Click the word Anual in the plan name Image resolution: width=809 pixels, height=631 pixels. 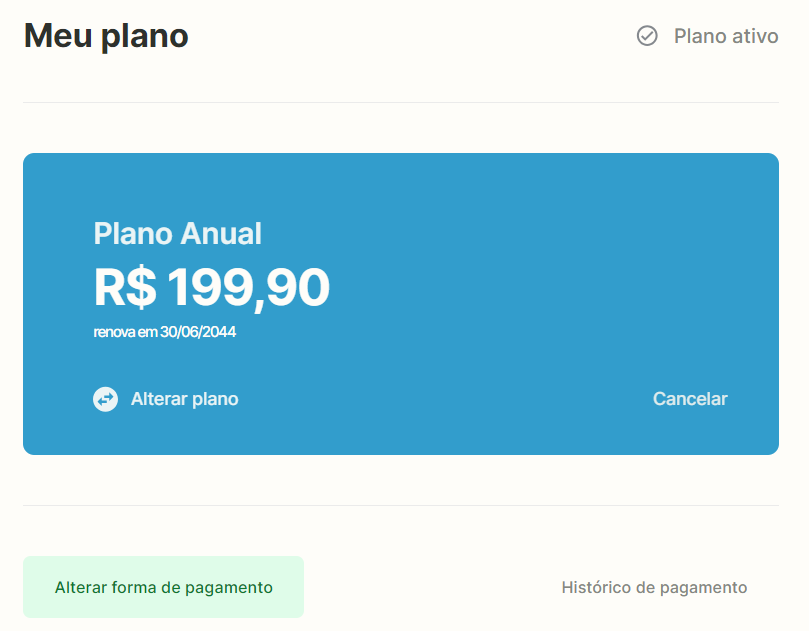coord(221,234)
